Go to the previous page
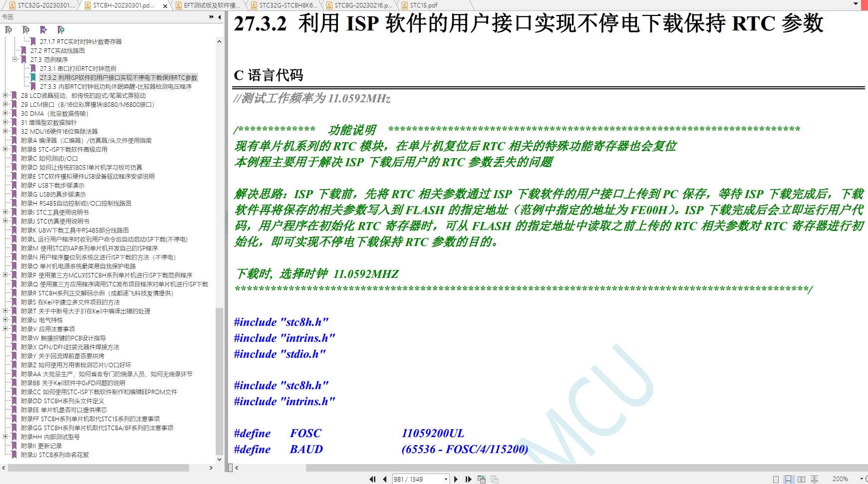Viewport: 868px width, 484px height. (384, 479)
